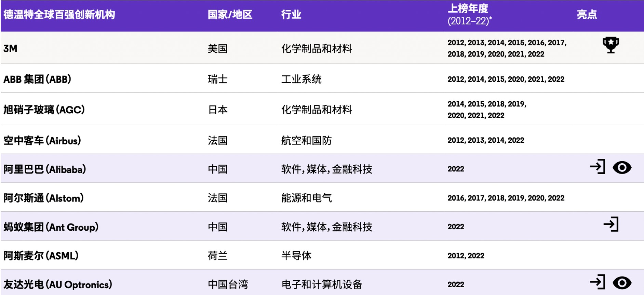
Task: Click the ABB 集团 (ABB) company name
Action: (37, 79)
